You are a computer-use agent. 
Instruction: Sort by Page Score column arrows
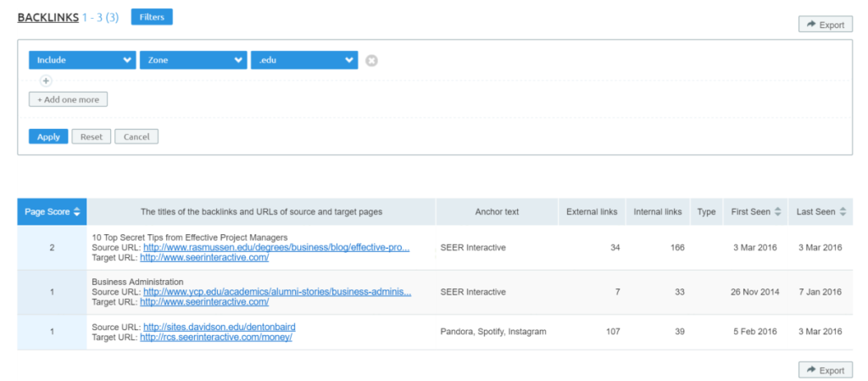[78, 212]
